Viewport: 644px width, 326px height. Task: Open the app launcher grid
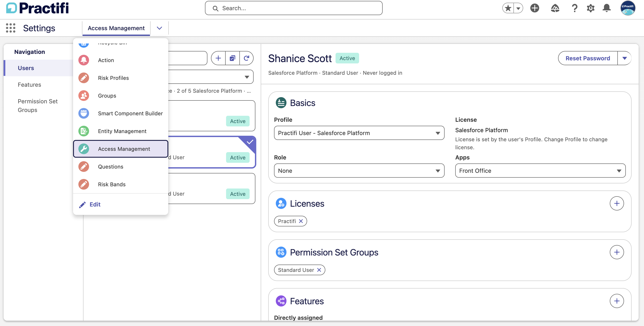point(10,28)
